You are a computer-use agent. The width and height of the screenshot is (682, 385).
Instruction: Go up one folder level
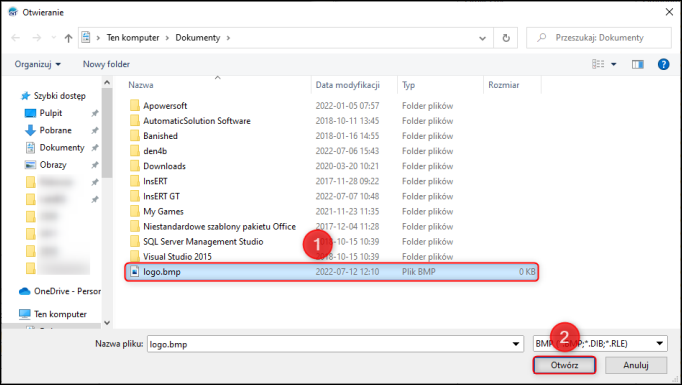[68, 38]
